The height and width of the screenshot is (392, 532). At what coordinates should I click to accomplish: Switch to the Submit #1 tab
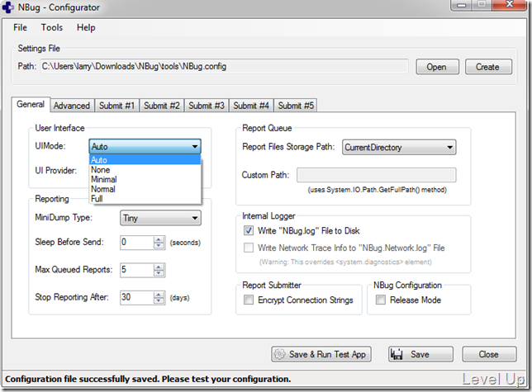click(116, 106)
